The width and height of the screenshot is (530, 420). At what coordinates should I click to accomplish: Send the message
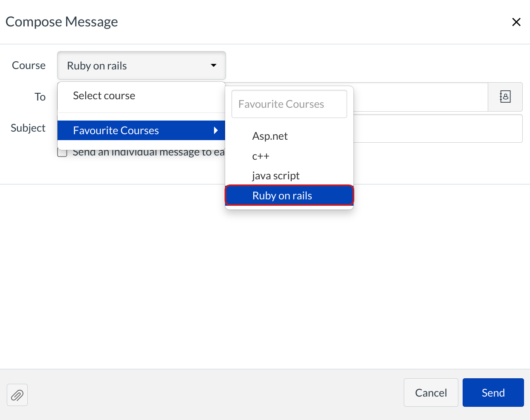pyautogui.click(x=493, y=393)
